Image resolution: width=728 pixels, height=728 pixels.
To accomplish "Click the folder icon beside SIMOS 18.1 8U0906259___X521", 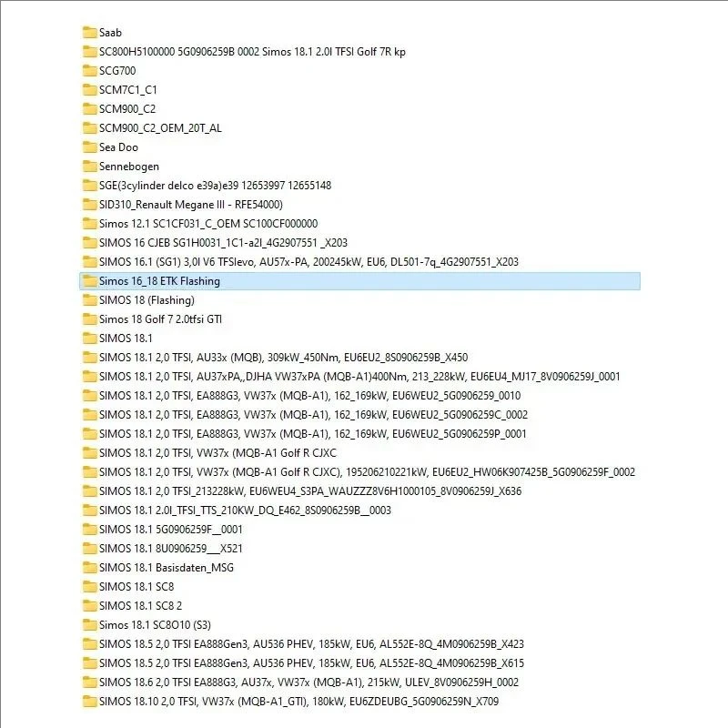I will coord(89,549).
